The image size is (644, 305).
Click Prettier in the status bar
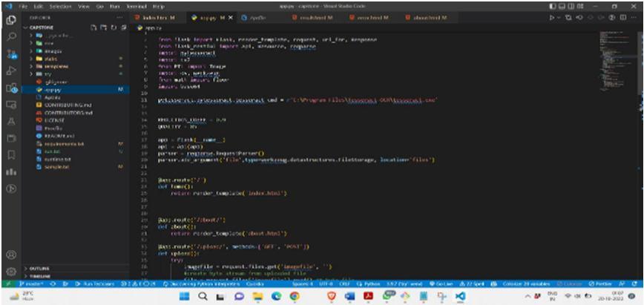pos(600,284)
